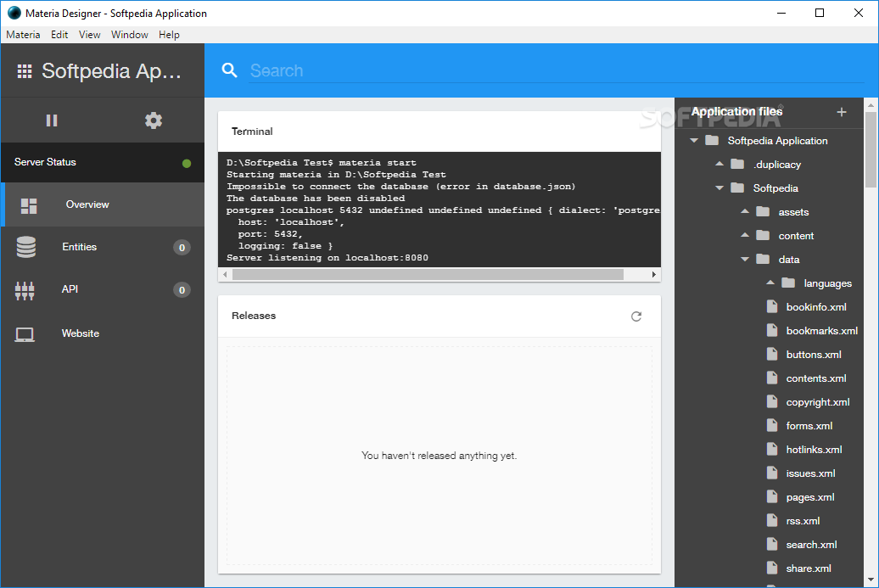This screenshot has width=879, height=588.
Task: Click the search magnifier icon
Action: (x=229, y=70)
